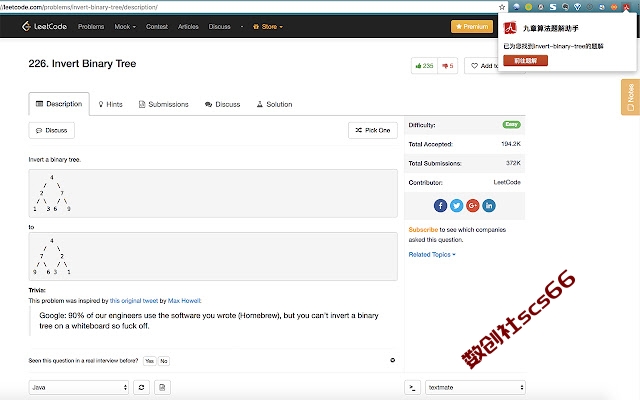Open the Notes side tab

point(630,97)
